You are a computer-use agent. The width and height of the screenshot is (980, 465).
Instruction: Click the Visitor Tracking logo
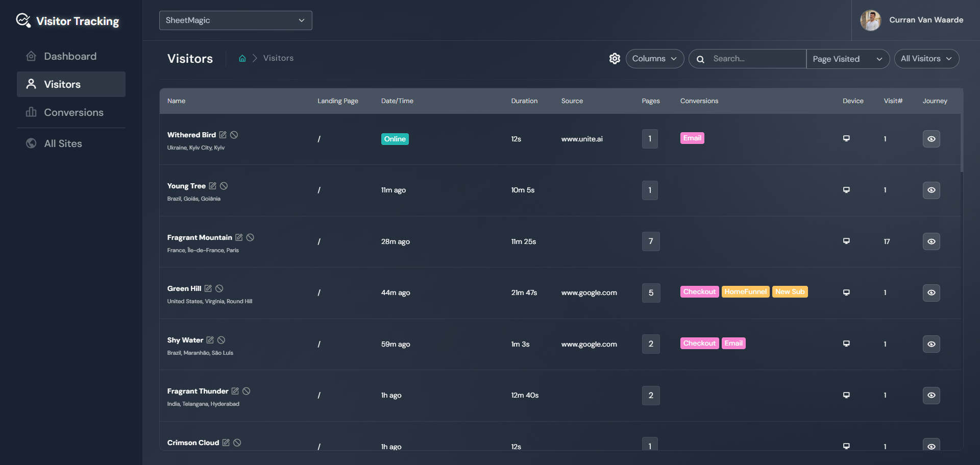pyautogui.click(x=68, y=21)
